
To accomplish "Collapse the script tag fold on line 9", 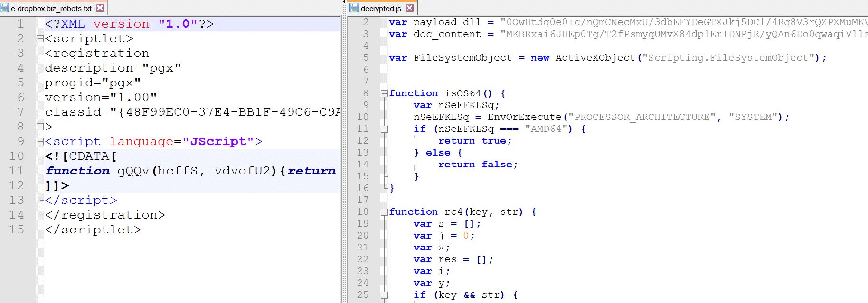I will 40,142.
